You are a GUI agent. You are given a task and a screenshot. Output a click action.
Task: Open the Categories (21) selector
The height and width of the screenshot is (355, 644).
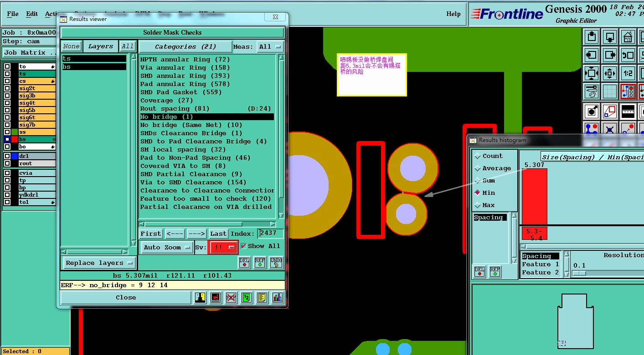[185, 46]
